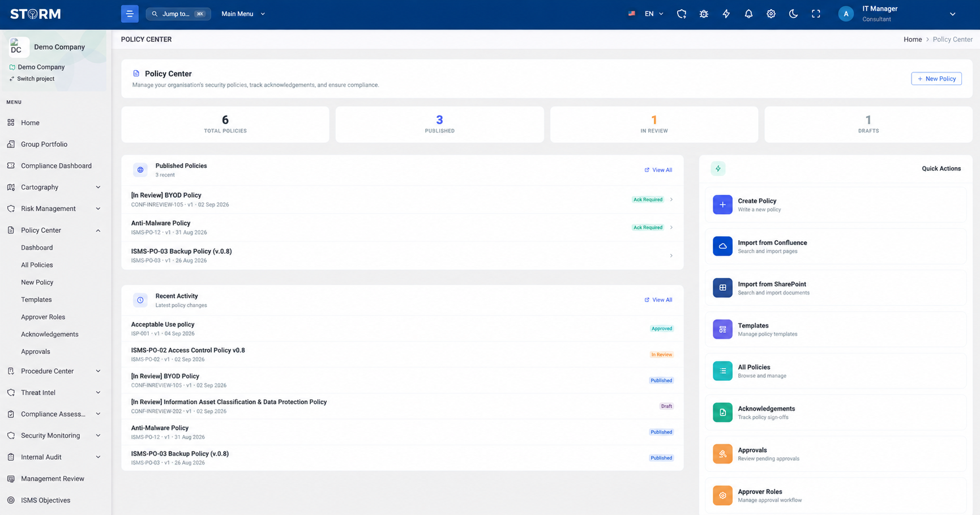This screenshot has width=980, height=515.
Task: Click View All for Published Policies
Action: [658, 170]
